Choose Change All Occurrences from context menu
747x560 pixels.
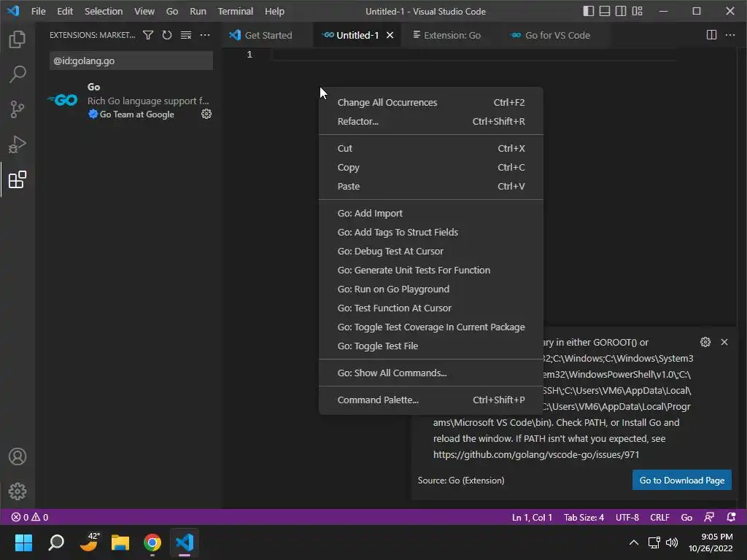click(x=430, y=102)
